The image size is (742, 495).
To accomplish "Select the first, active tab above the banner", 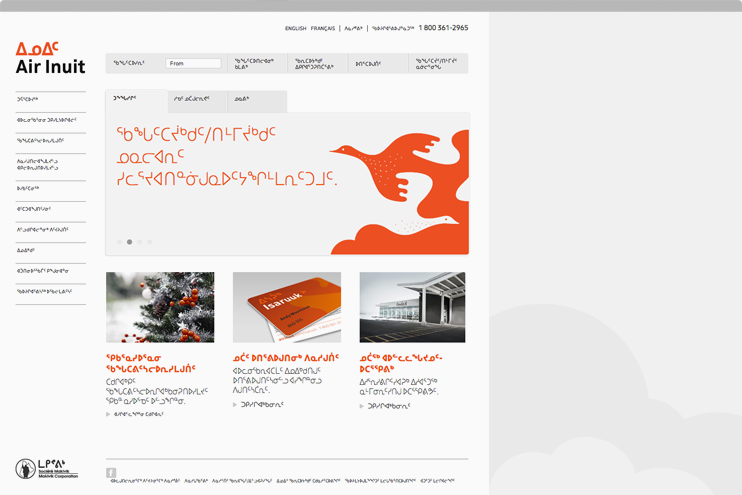I will (x=136, y=100).
